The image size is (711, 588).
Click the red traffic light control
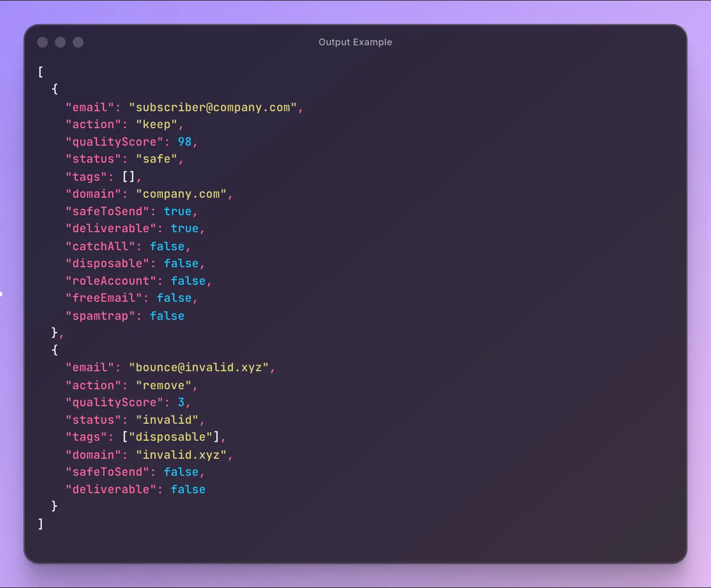tap(42, 42)
